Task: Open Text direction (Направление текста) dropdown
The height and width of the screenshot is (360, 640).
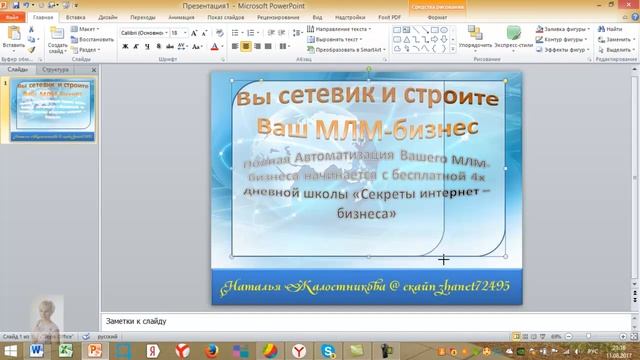Action: click(339, 29)
